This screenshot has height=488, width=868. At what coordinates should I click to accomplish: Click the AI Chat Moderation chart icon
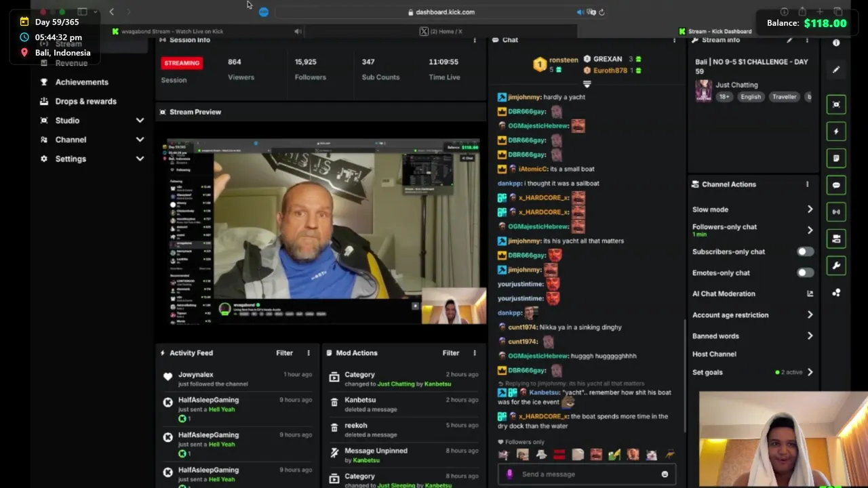click(x=810, y=293)
